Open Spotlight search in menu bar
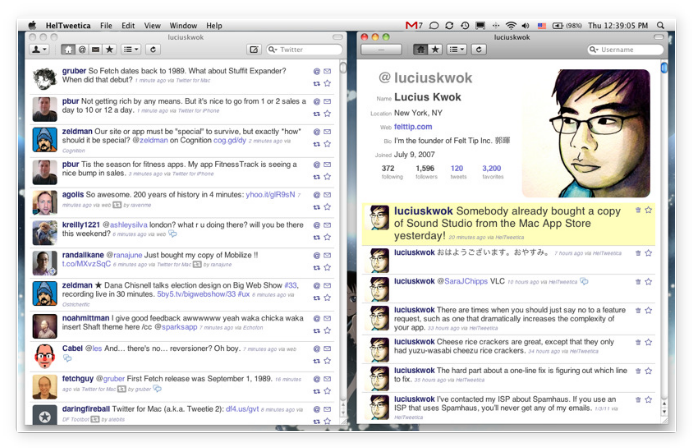The image size is (692, 448). click(660, 26)
